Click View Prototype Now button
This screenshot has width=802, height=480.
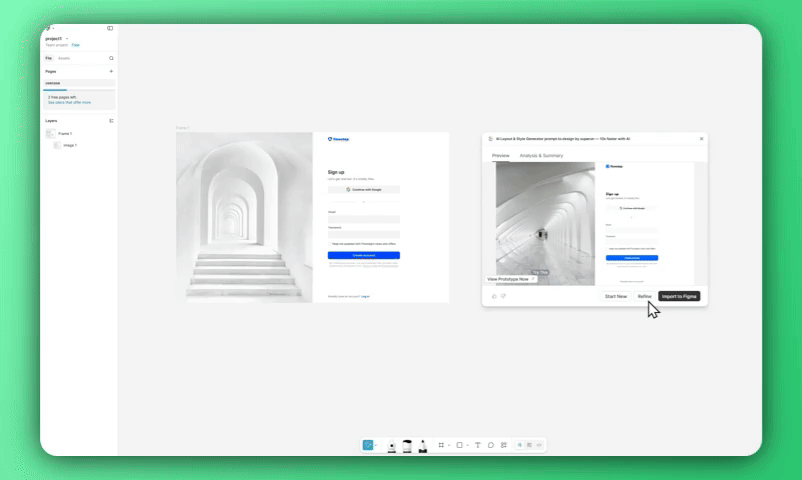click(x=510, y=279)
